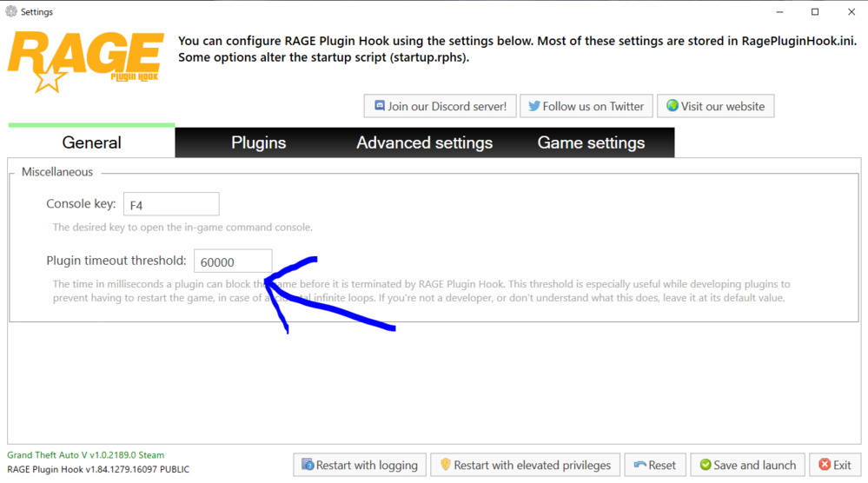Exit button text
868x483 pixels.
coord(842,466)
